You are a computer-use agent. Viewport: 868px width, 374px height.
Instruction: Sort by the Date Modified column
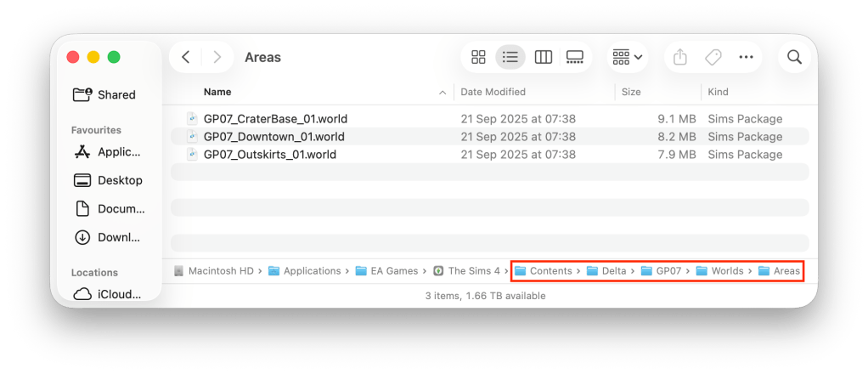click(x=493, y=92)
